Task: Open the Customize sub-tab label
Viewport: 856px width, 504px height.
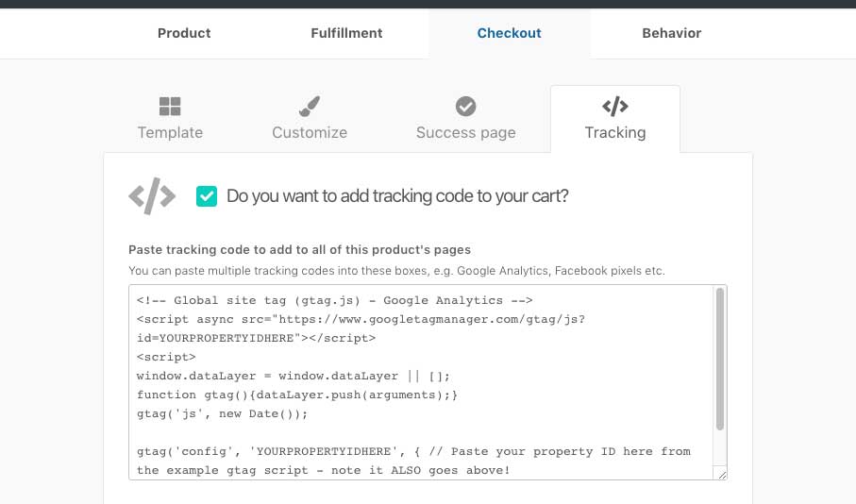Action: pos(310,132)
